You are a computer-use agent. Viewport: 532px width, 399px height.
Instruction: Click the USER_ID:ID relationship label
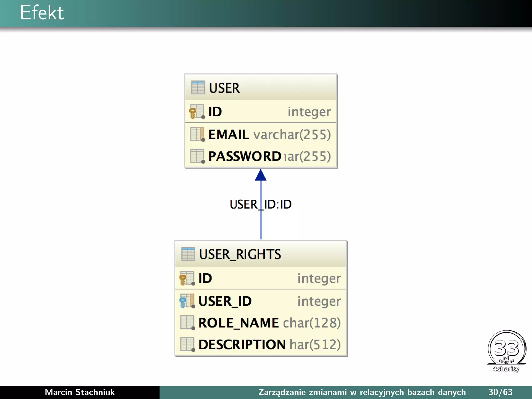[261, 204]
